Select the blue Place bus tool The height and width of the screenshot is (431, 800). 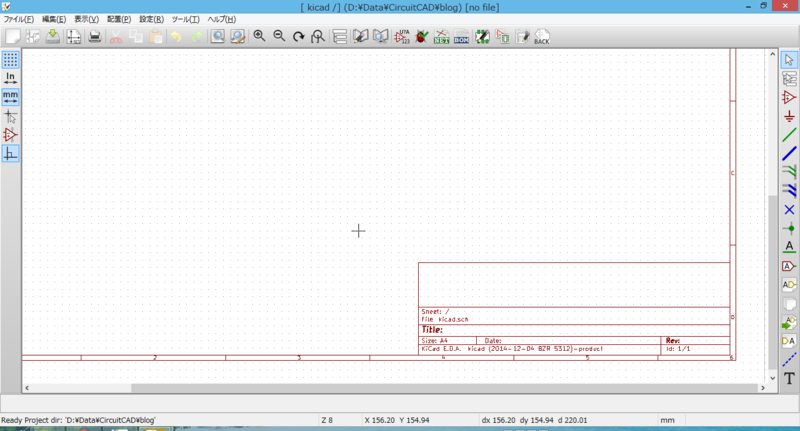click(x=789, y=153)
